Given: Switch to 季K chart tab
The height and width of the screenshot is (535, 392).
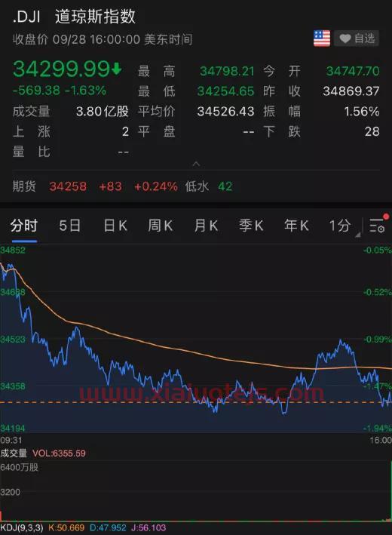Looking at the screenshot, I should pos(251,226).
